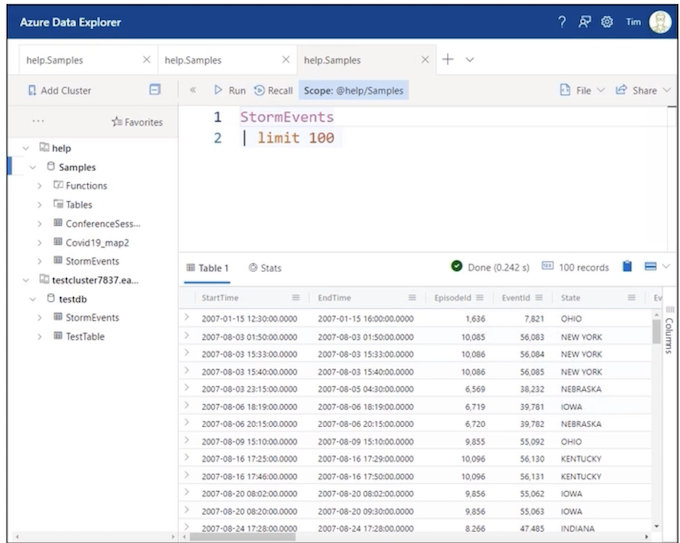
Task: Open the StartTime column menu
Action: [296, 298]
